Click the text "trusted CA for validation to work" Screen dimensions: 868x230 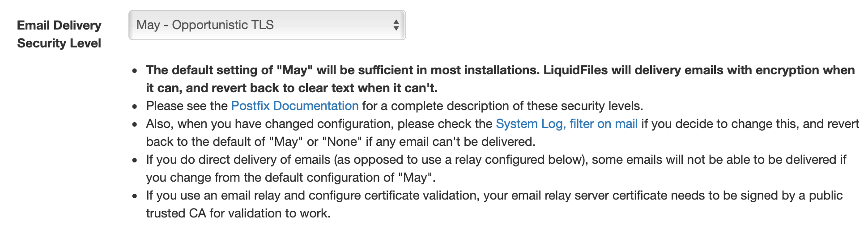[238, 213]
